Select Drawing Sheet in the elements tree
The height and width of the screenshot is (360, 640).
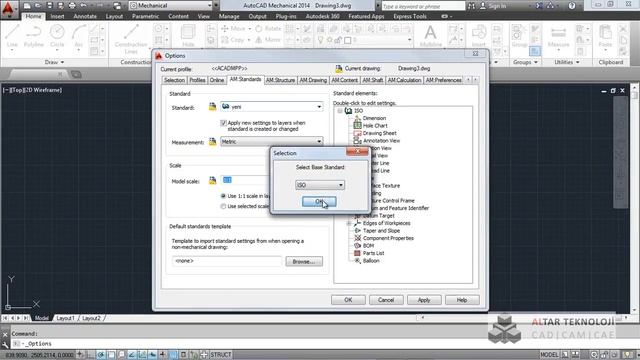(x=379, y=133)
